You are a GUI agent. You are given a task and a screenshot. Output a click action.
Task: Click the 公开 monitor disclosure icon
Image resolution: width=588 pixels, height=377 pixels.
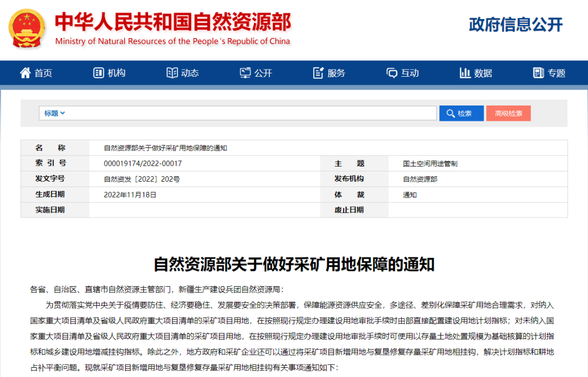[x=246, y=73]
